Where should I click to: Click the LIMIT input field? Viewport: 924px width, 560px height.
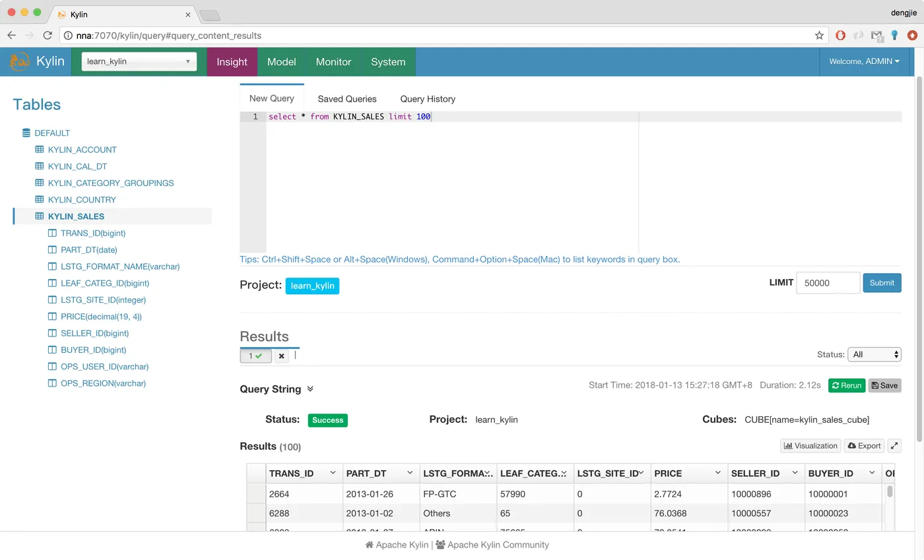[x=828, y=283]
